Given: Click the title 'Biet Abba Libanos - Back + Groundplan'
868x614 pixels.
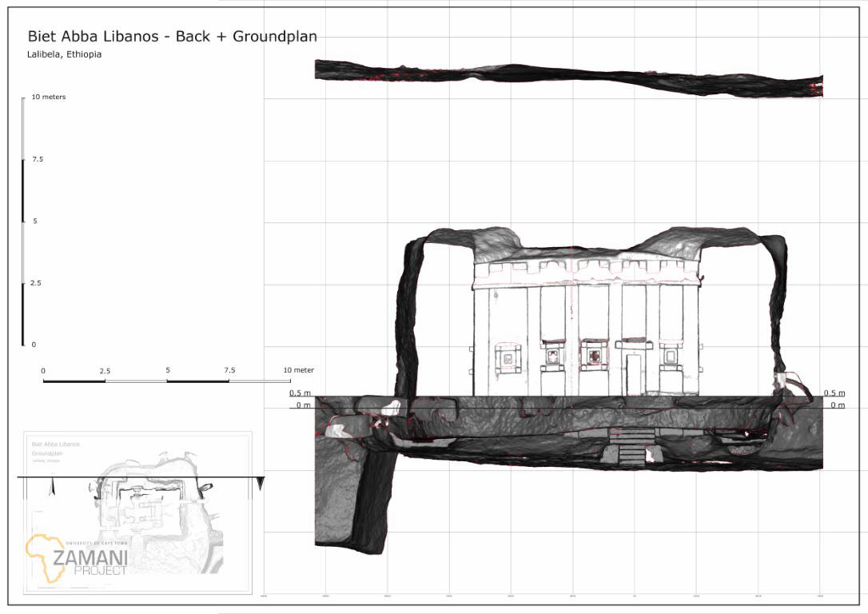Looking at the screenshot, I should tap(172, 36).
